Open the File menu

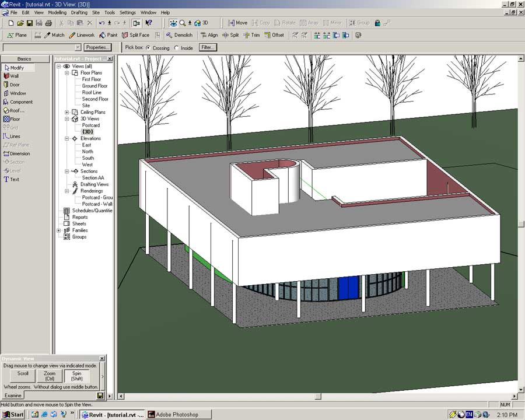(x=14, y=12)
